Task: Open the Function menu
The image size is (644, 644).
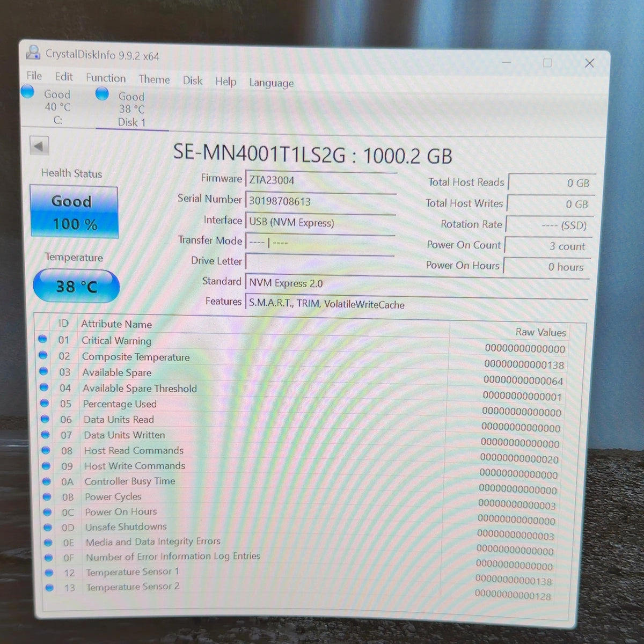Action: click(106, 78)
